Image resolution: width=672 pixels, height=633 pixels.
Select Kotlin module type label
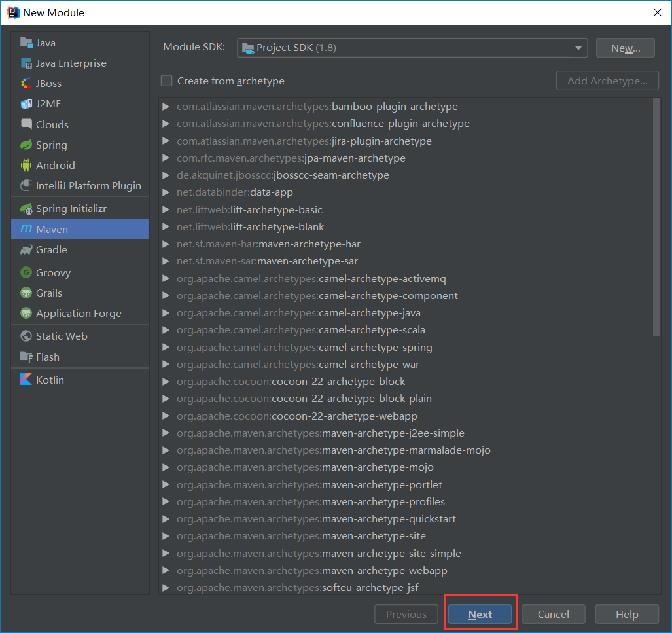coord(50,380)
